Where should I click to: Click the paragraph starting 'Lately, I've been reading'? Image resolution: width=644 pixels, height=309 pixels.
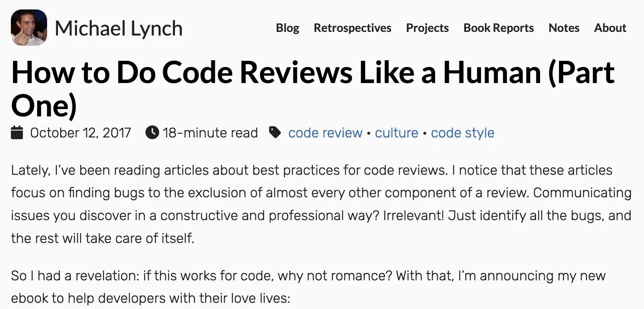[321, 204]
